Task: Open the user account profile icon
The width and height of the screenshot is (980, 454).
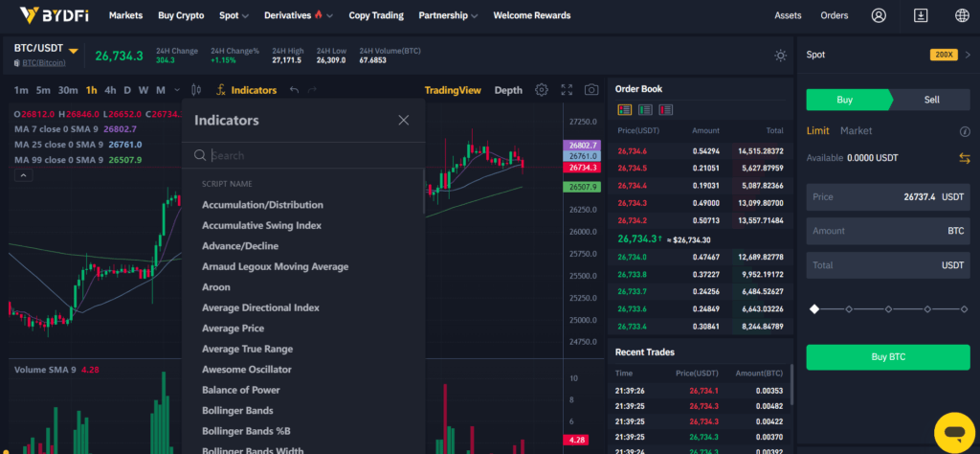Action: pyautogui.click(x=879, y=15)
